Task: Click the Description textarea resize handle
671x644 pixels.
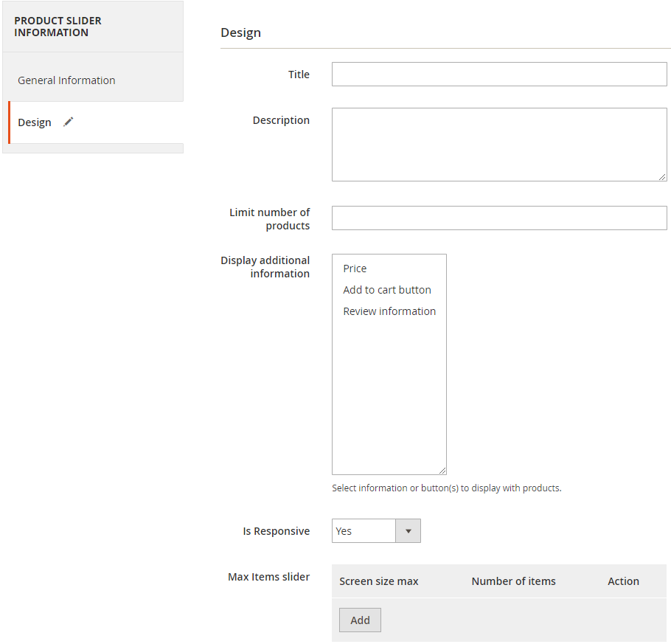Action: pyautogui.click(x=662, y=176)
